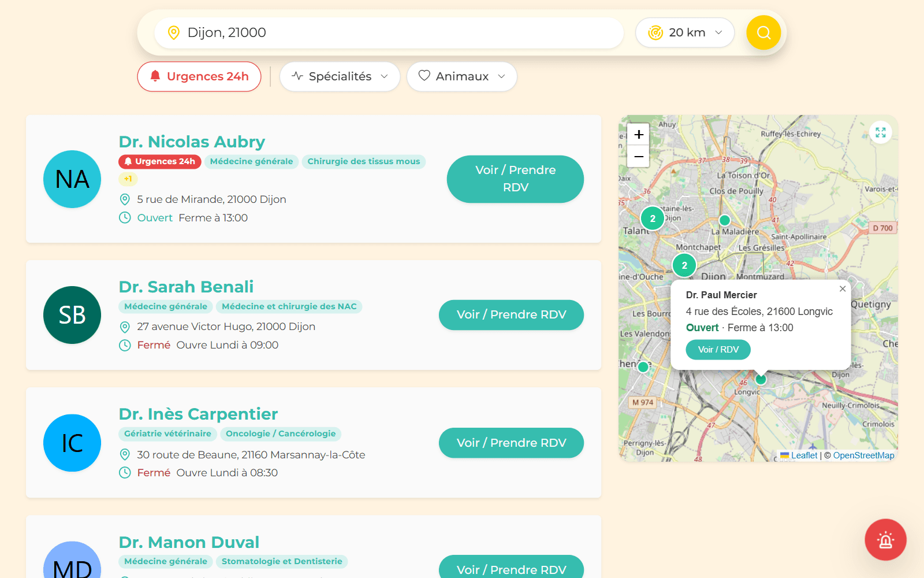Toggle the Urgences 24h filter
Screen dimensions: 924x578
(x=199, y=76)
